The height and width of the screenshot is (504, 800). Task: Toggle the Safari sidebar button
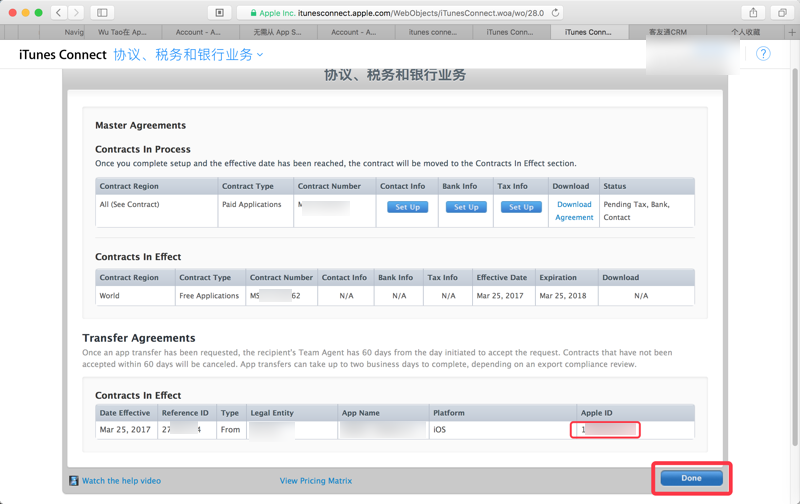click(102, 12)
